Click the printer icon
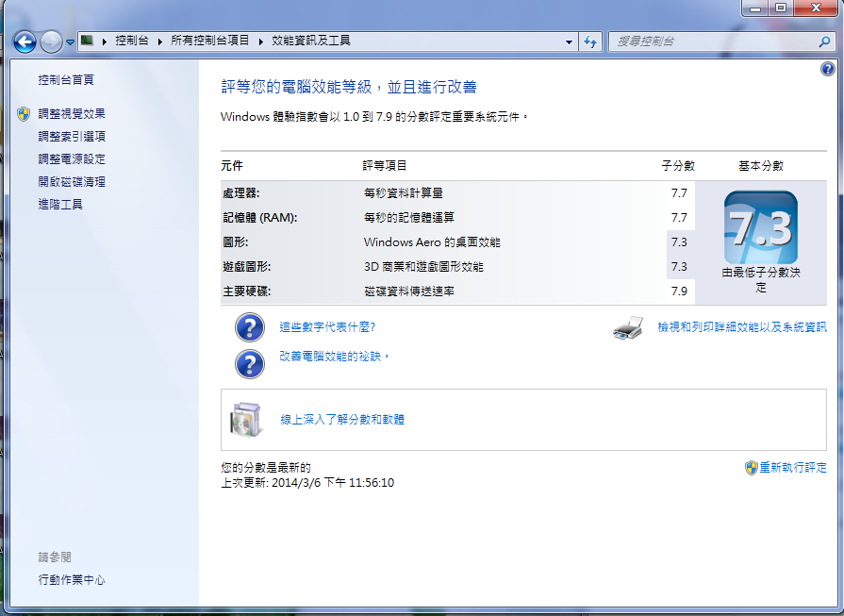844x616 pixels. pyautogui.click(x=628, y=328)
